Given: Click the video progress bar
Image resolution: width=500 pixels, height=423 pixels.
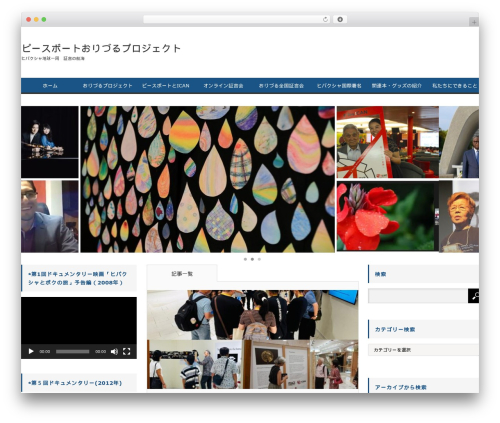Looking at the screenshot, I should (73, 351).
